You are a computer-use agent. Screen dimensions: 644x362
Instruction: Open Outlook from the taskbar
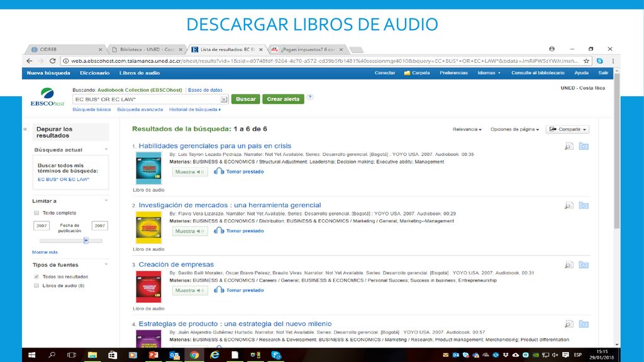click(174, 355)
